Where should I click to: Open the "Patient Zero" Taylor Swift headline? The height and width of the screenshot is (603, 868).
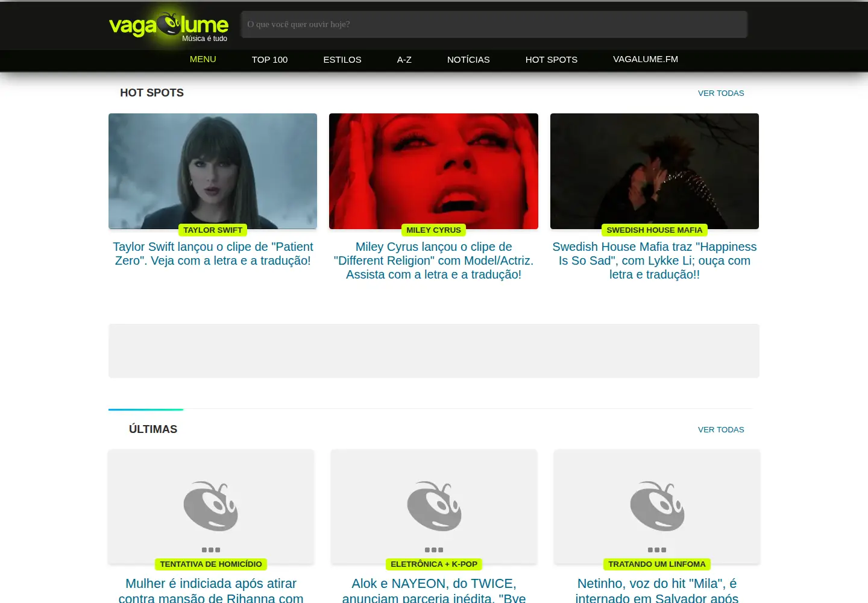pos(213,254)
